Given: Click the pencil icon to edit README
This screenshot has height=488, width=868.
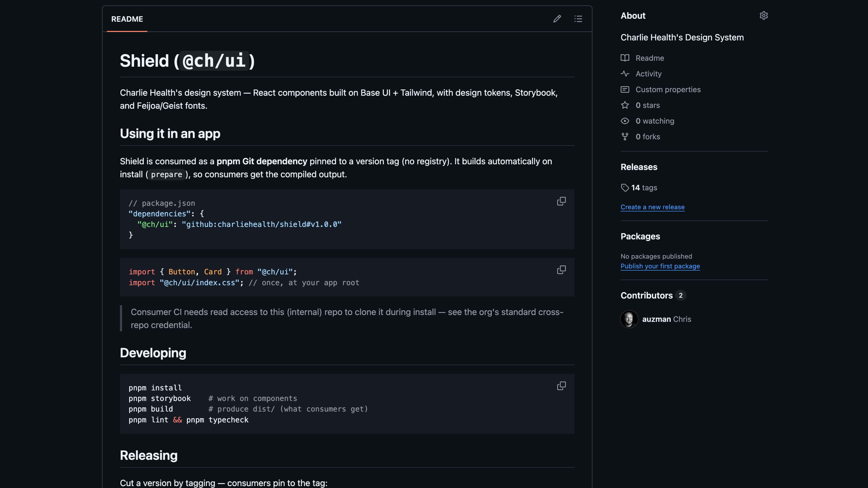Looking at the screenshot, I should point(557,19).
